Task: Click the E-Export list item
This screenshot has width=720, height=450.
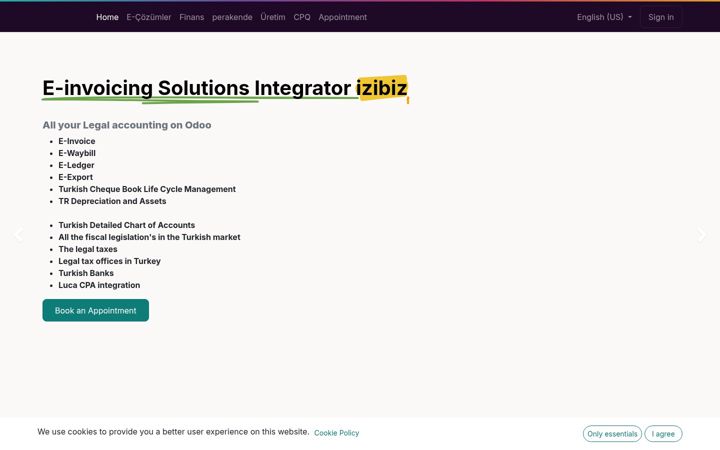Action: [75, 177]
